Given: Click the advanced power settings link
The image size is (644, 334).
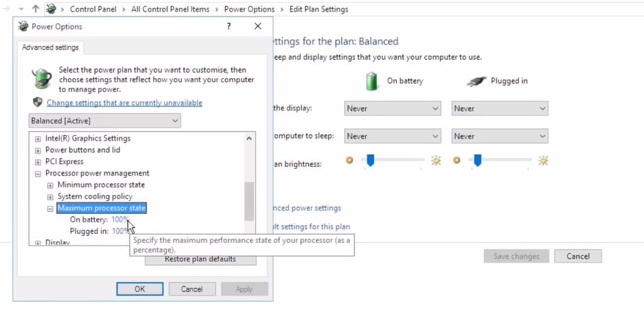Looking at the screenshot, I should pyautogui.click(x=307, y=208).
